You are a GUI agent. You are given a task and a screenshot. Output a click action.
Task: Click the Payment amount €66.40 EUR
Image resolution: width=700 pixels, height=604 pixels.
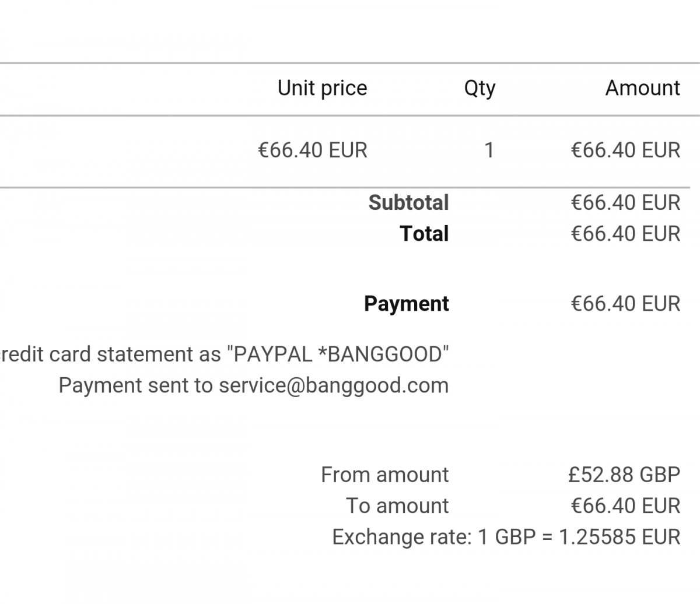click(x=625, y=304)
